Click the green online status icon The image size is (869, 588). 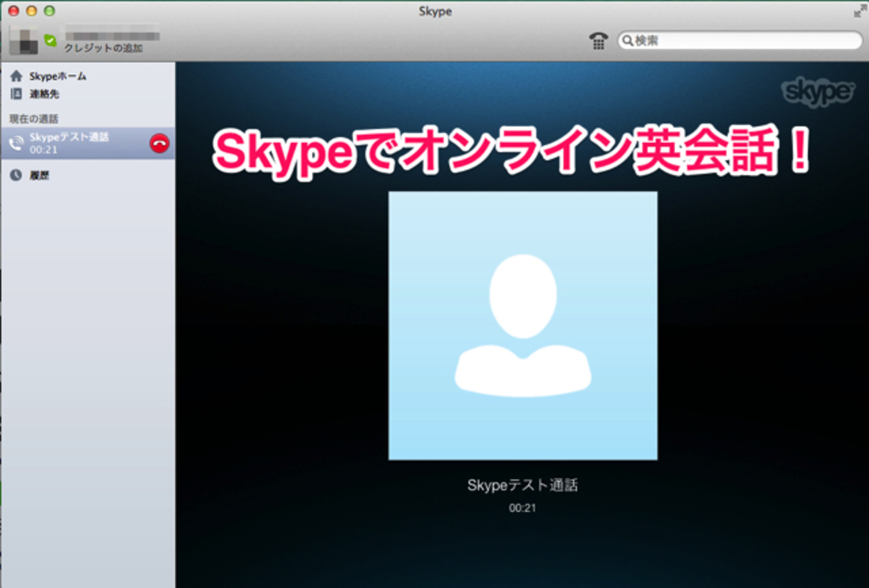pyautogui.click(x=51, y=41)
